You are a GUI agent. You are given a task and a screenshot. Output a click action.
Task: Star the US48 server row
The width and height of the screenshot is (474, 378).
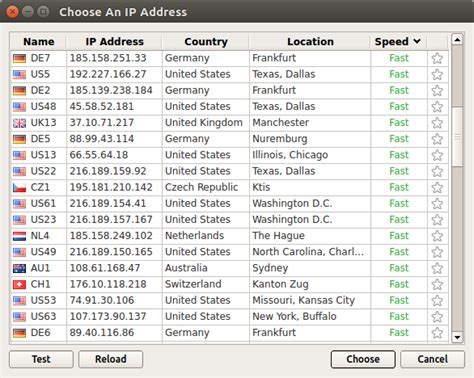pos(437,107)
